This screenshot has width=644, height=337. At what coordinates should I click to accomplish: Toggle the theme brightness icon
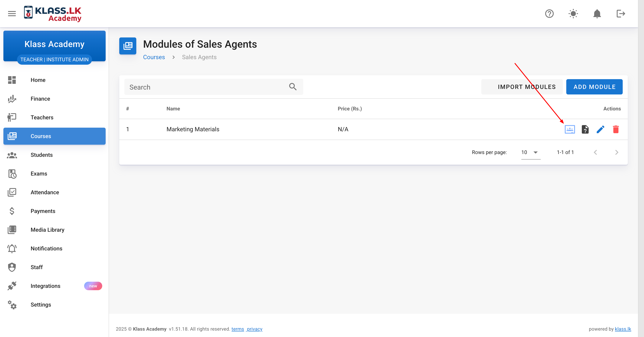click(x=573, y=13)
